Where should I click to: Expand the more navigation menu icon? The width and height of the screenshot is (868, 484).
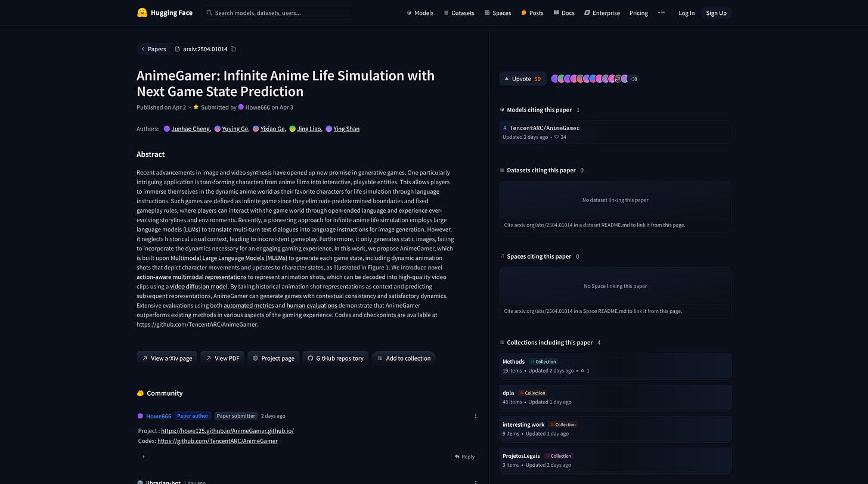661,13
